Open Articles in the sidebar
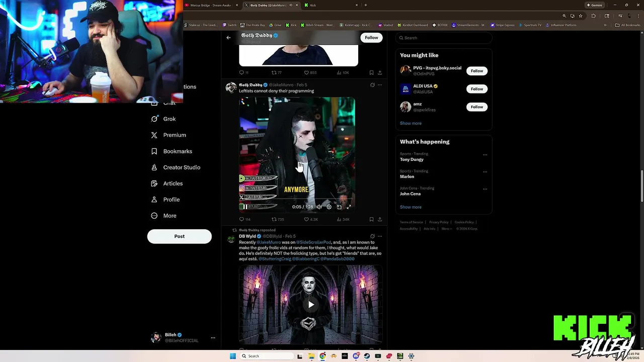This screenshot has width=644, height=362. click(x=167, y=184)
